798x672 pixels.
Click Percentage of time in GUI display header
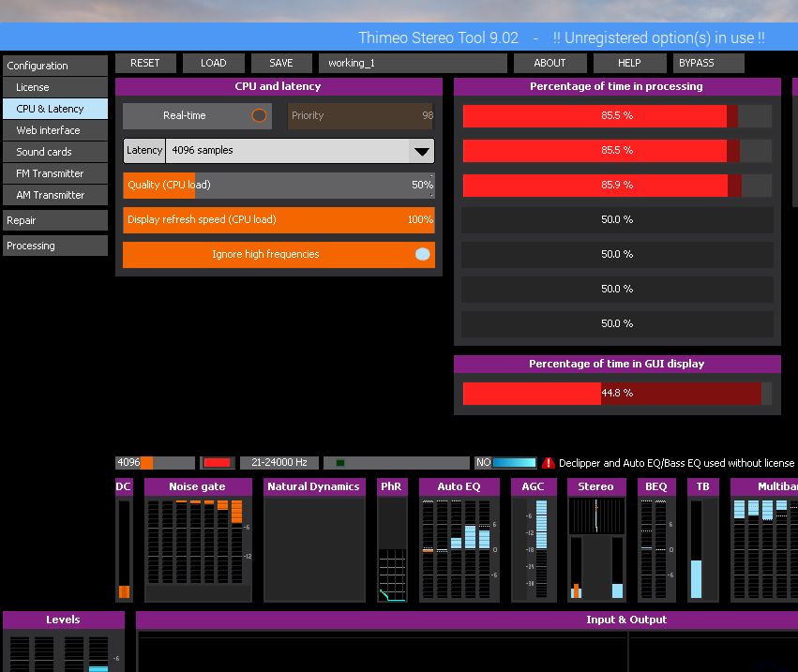pos(617,364)
